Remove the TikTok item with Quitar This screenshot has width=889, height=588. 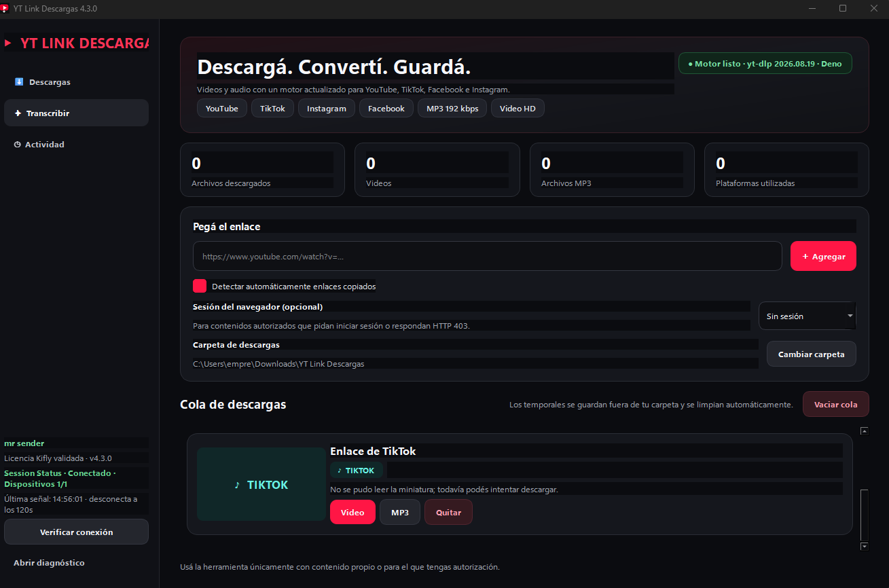448,513
